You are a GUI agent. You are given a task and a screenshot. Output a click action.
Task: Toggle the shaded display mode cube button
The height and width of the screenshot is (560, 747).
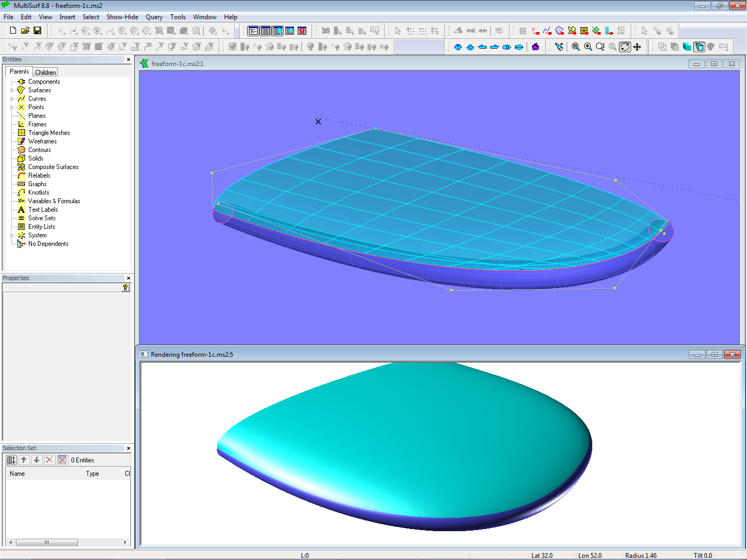699,47
